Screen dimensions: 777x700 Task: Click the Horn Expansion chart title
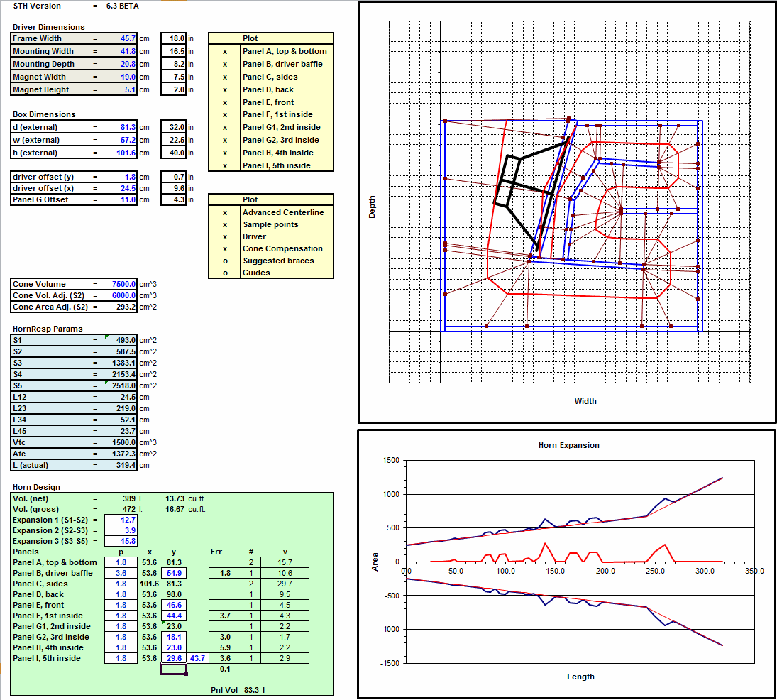click(569, 445)
